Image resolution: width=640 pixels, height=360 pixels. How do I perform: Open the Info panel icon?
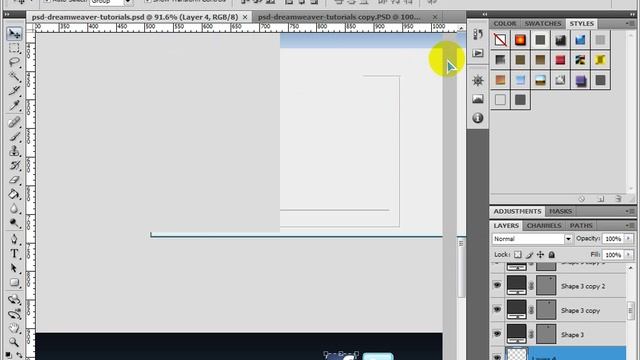pos(478,118)
